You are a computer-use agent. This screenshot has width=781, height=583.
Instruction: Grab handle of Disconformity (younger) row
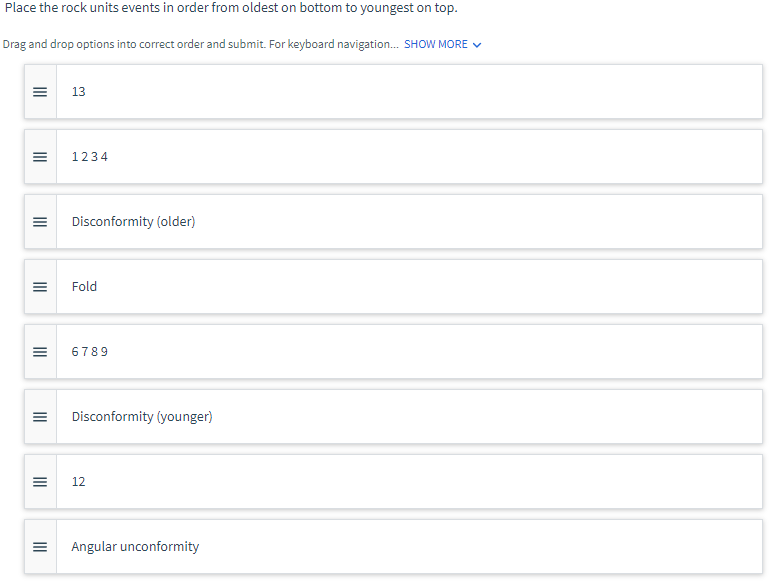40,417
